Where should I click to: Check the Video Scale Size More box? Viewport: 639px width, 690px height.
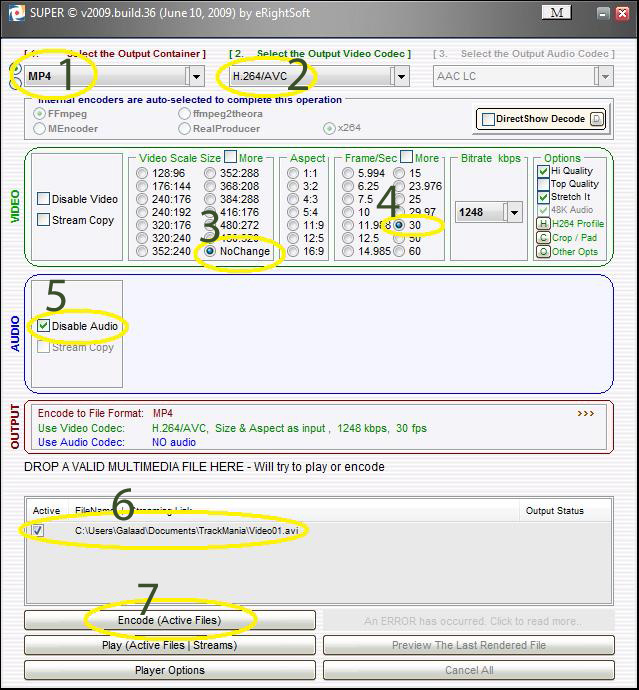[x=230, y=157]
